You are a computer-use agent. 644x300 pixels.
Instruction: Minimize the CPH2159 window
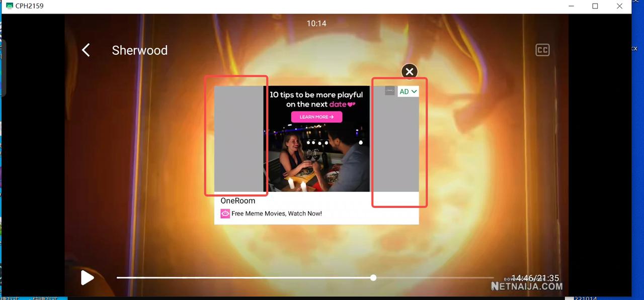click(x=571, y=6)
